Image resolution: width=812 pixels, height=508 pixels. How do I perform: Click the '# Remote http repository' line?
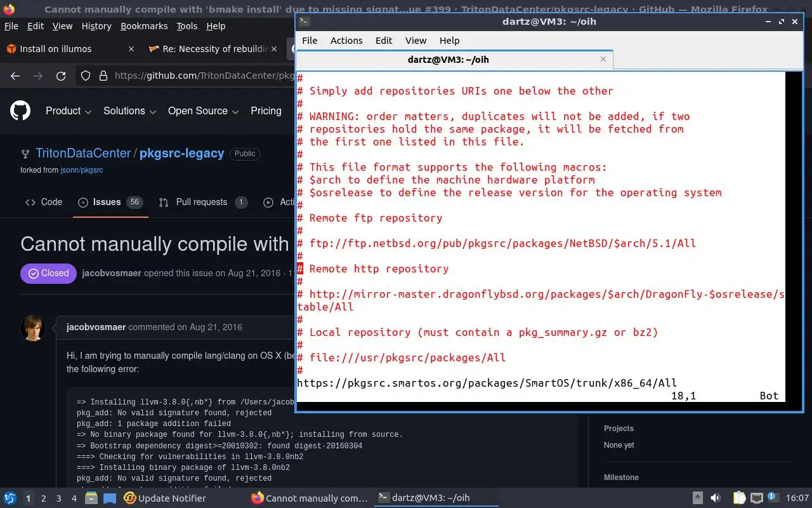point(373,269)
